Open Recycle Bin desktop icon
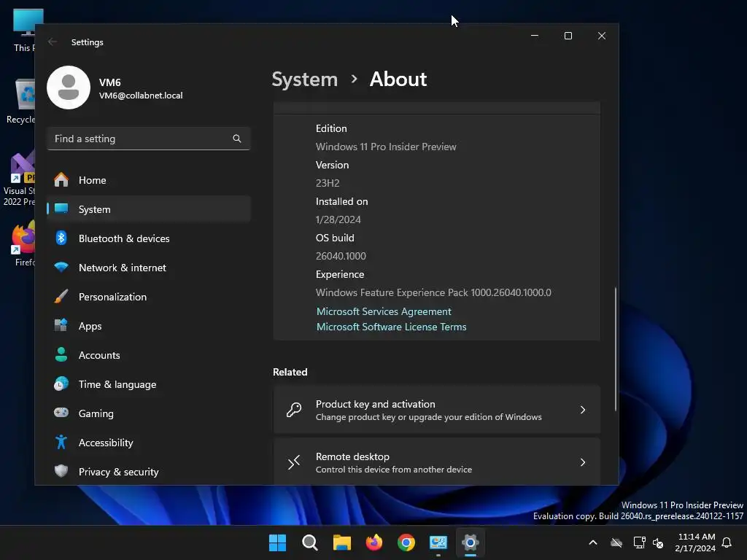Viewport: 747px width, 560px height. pyautogui.click(x=20, y=101)
